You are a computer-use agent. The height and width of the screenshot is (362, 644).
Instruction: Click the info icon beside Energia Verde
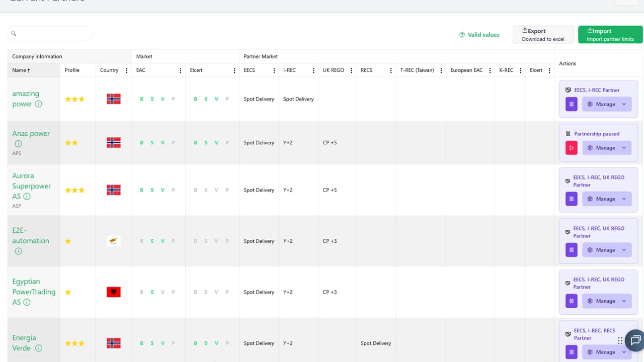point(39,348)
